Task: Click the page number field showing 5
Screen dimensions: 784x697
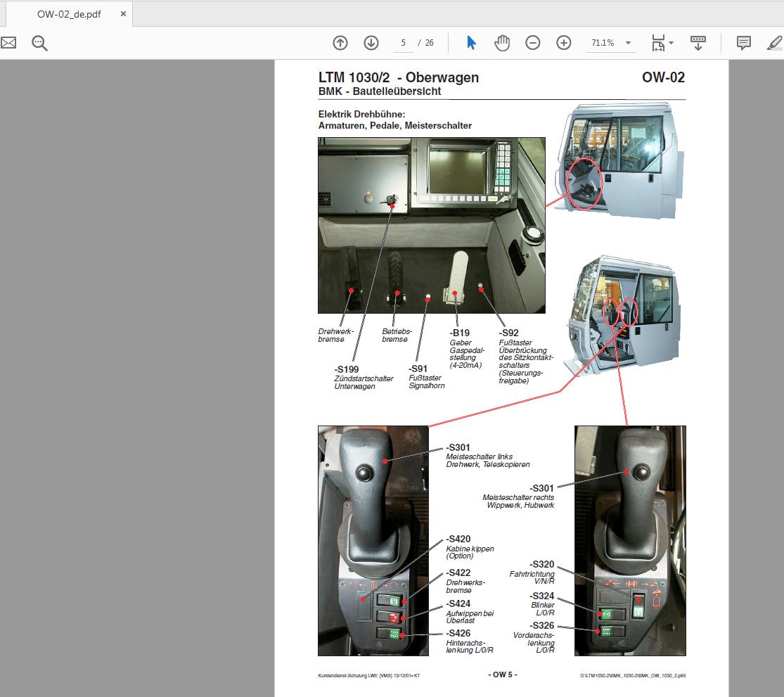Action: [404, 43]
